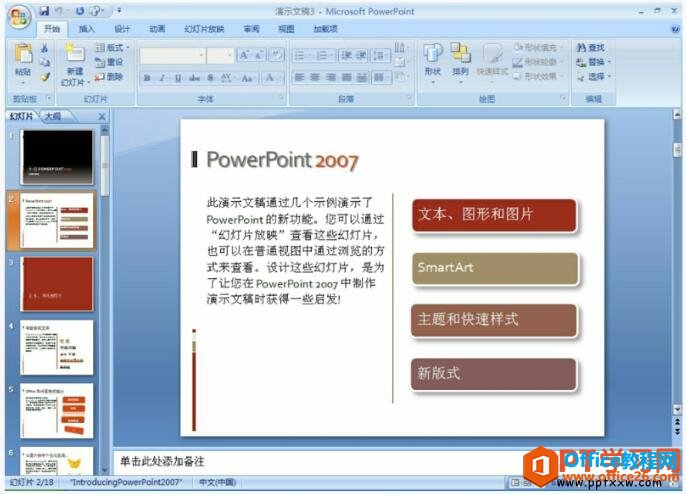Click the Delete (删除) slide button
Screen dimensions: 686x494
point(109,77)
